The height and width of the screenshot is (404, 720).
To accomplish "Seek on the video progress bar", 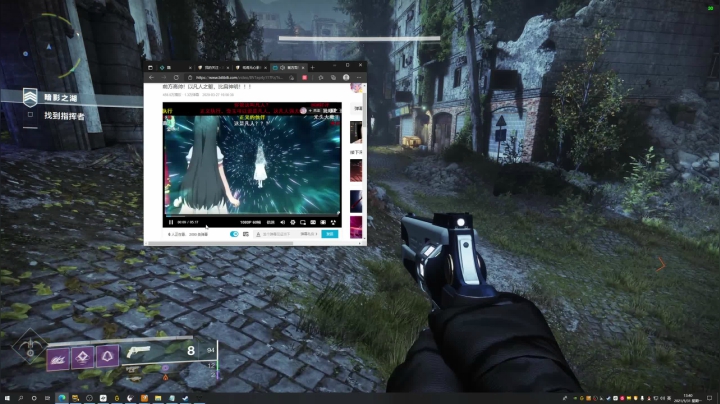I will [x=252, y=215].
